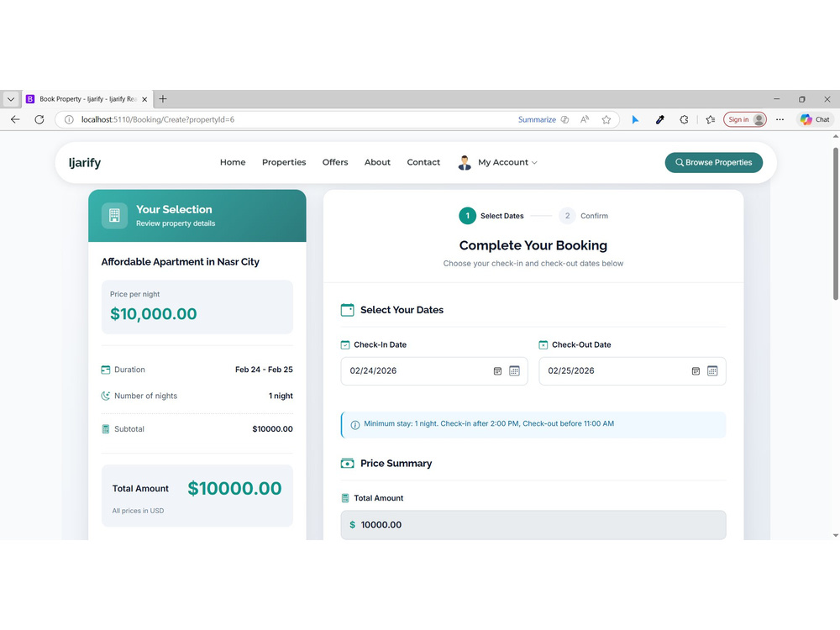
Task: Select the eyedropper color picker extension icon
Action: click(x=660, y=119)
